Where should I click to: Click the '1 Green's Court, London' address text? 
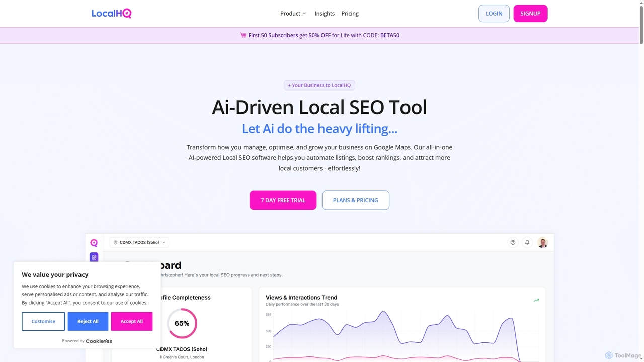(x=182, y=357)
